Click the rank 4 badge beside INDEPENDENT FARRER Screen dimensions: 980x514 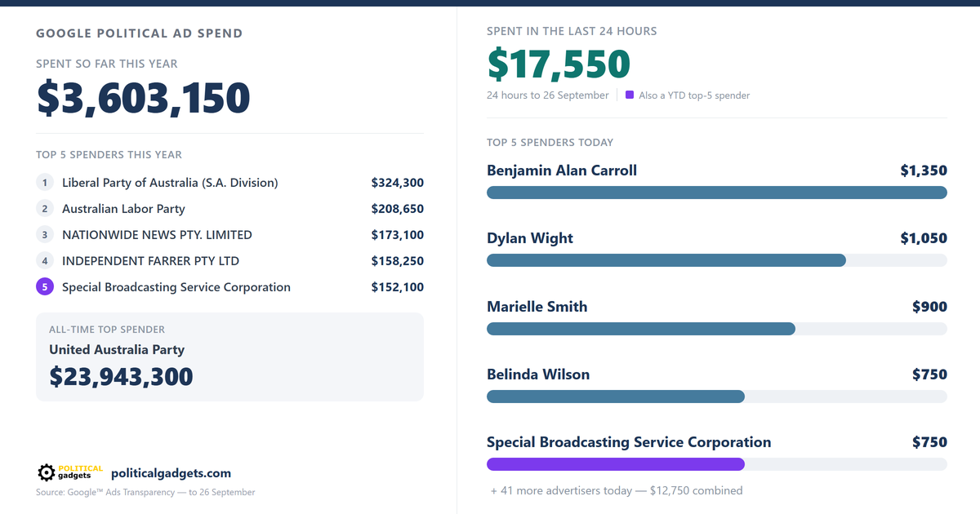(x=45, y=261)
